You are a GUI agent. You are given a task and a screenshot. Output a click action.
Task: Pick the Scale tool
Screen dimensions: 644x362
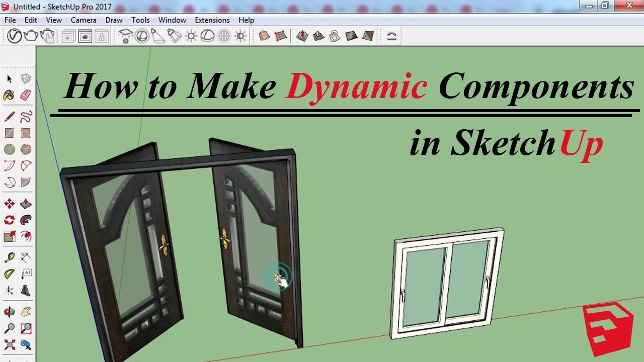pyautogui.click(x=9, y=236)
